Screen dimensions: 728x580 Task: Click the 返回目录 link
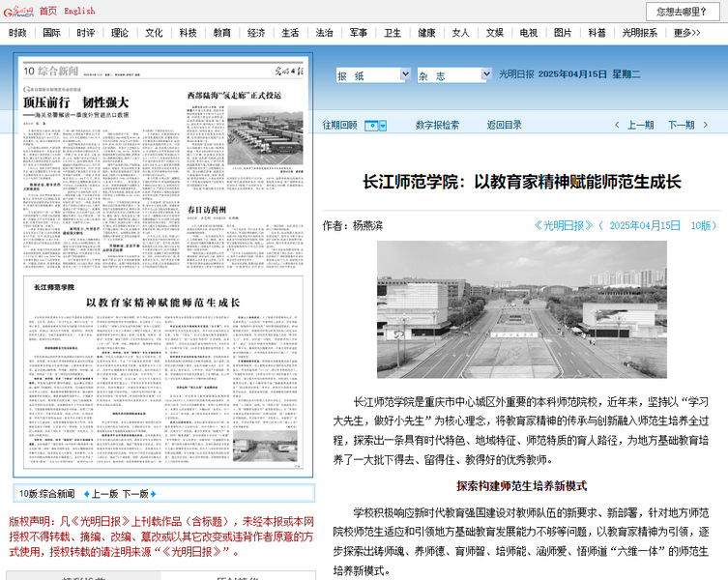tap(504, 125)
